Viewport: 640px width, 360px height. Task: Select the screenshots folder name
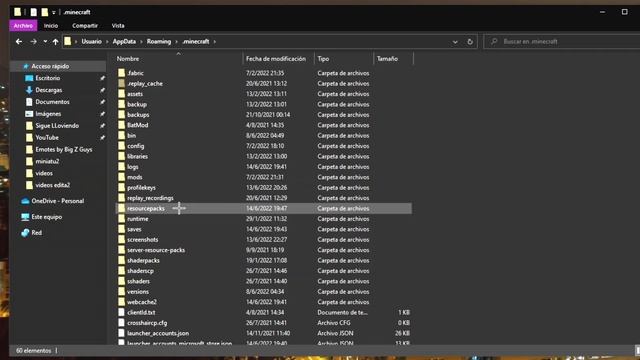(142, 240)
